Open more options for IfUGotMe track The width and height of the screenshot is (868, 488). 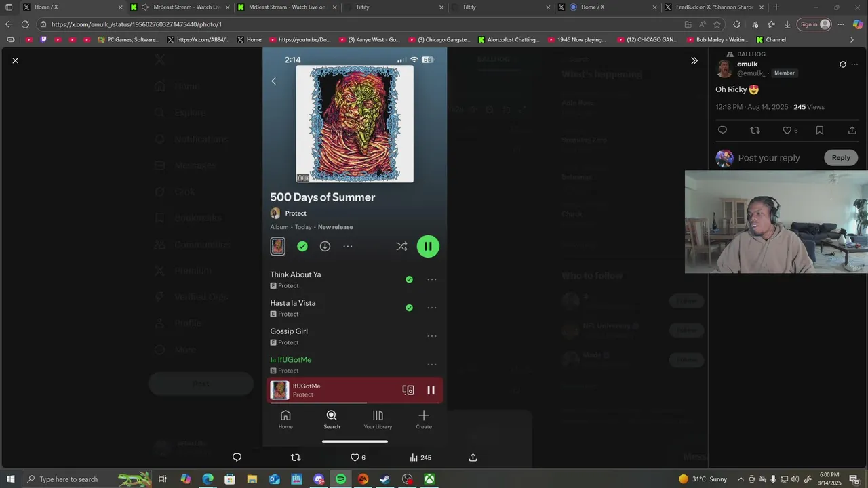[432, 365]
